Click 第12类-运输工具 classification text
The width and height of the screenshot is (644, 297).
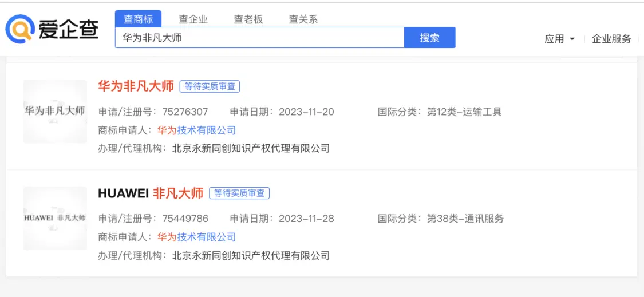464,112
